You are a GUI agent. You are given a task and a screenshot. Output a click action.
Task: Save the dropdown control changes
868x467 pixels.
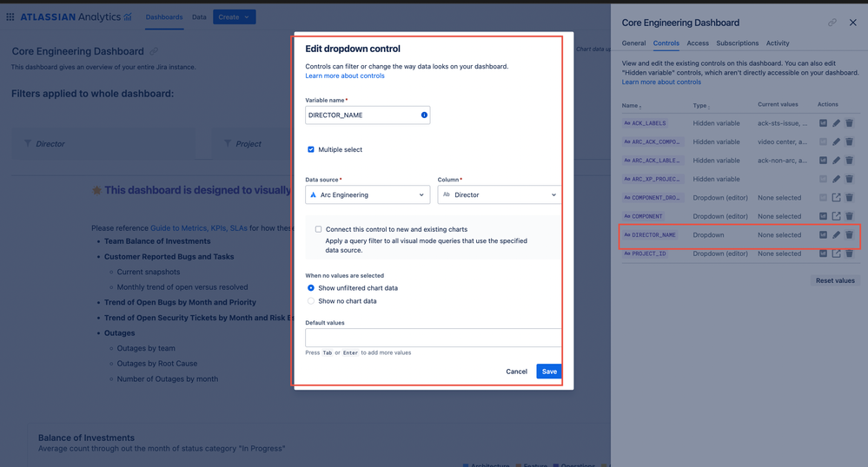coord(548,372)
